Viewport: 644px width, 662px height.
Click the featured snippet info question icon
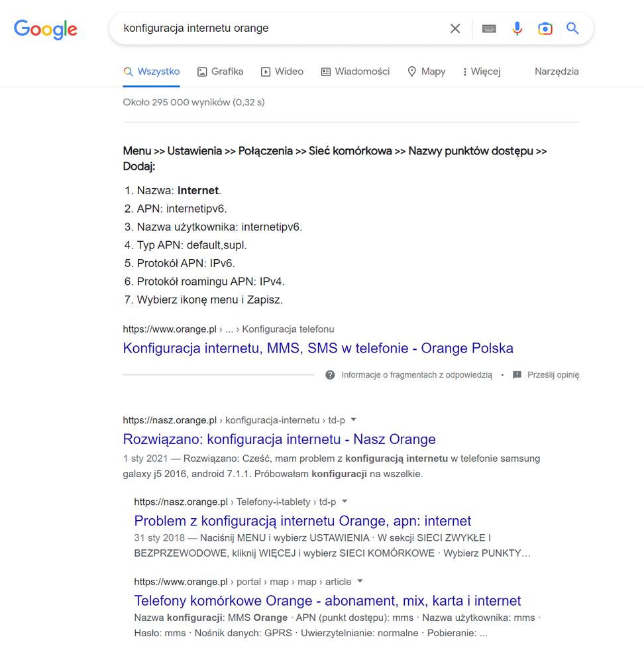[x=330, y=375]
